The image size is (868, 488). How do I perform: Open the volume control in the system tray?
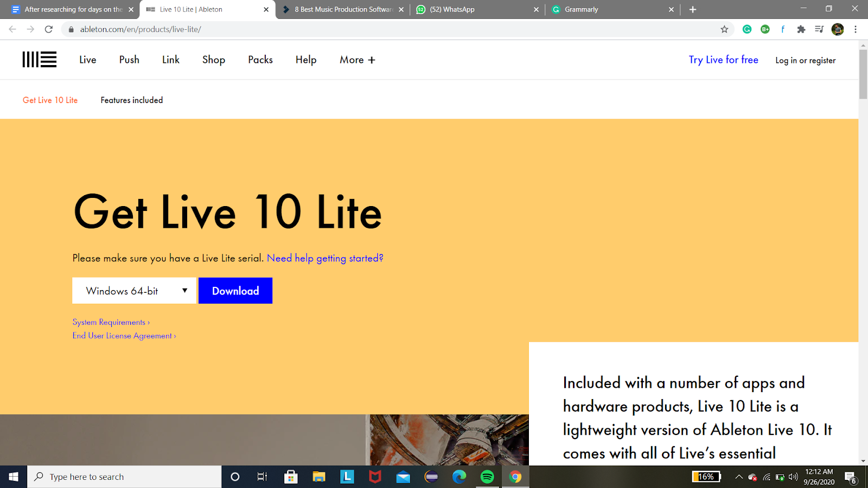coord(794,477)
